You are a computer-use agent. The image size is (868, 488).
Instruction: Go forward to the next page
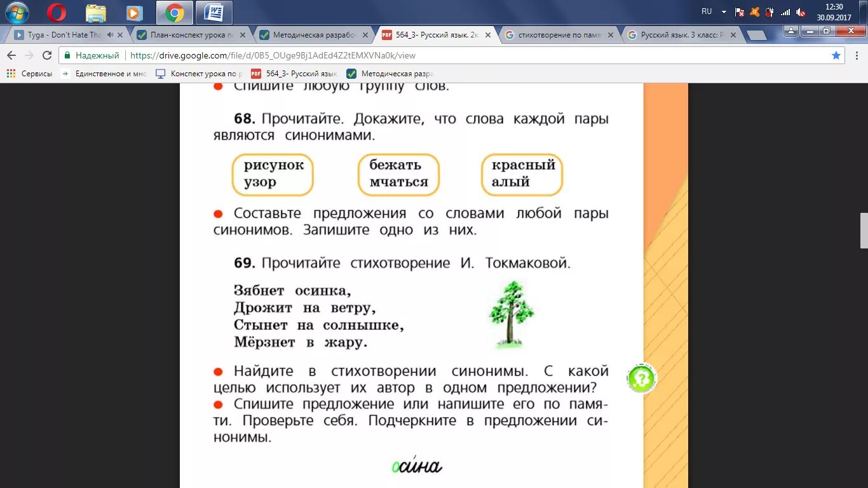click(x=29, y=55)
